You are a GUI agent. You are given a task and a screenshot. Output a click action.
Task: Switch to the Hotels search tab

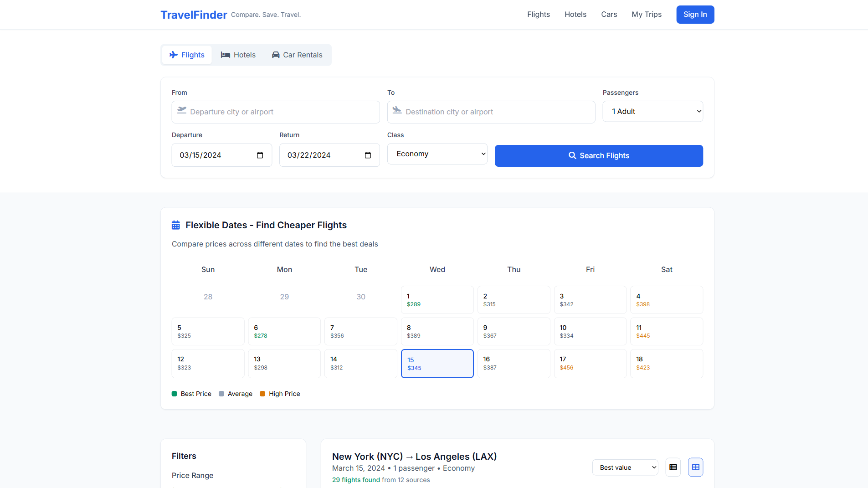coord(238,55)
